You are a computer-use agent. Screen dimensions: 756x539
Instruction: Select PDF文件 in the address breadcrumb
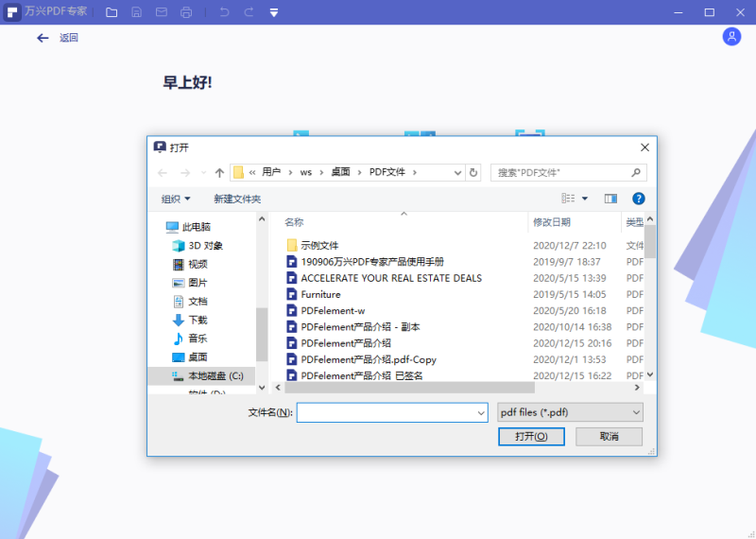(x=387, y=172)
